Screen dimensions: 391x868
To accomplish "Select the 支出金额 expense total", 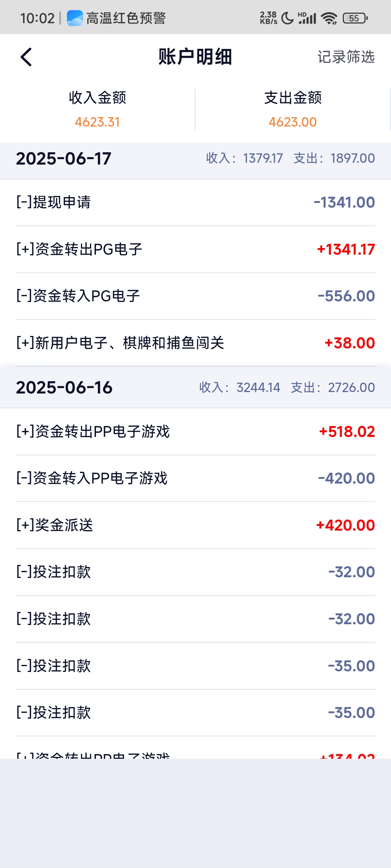I will click(x=293, y=109).
